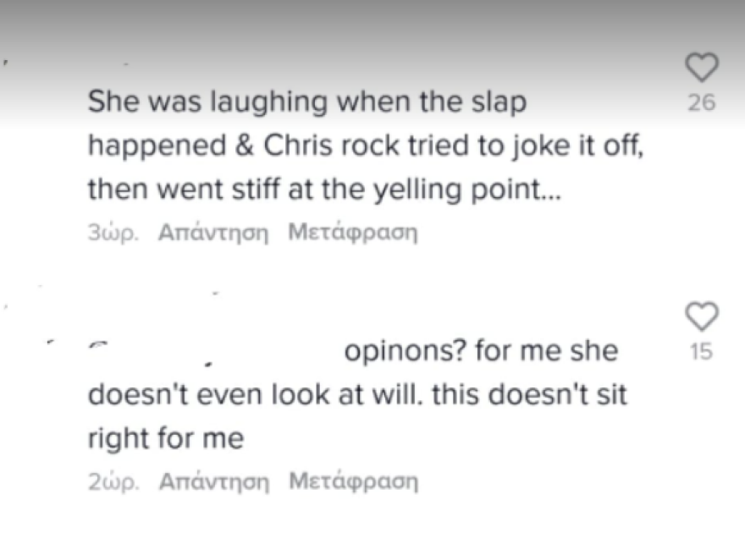Click the line mentioning 'Chris rock tried to joke'
The image size is (745, 560).
[367, 146]
